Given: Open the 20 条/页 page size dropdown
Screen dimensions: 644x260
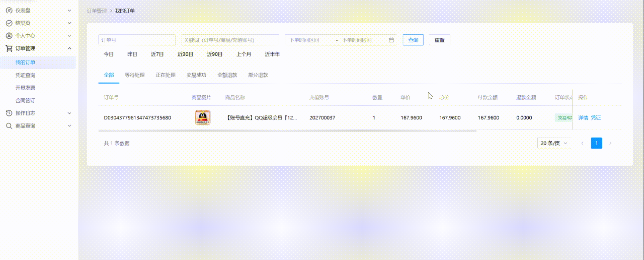Looking at the screenshot, I should click(554, 143).
